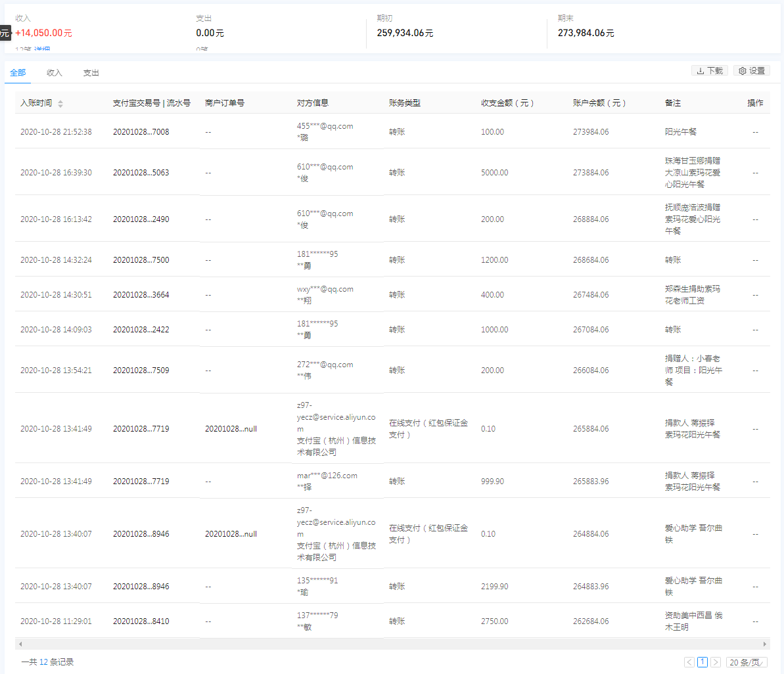Viewport: 784px width, 674px height.
Task: Click the scrollbar's right arrow
Action: (x=764, y=644)
